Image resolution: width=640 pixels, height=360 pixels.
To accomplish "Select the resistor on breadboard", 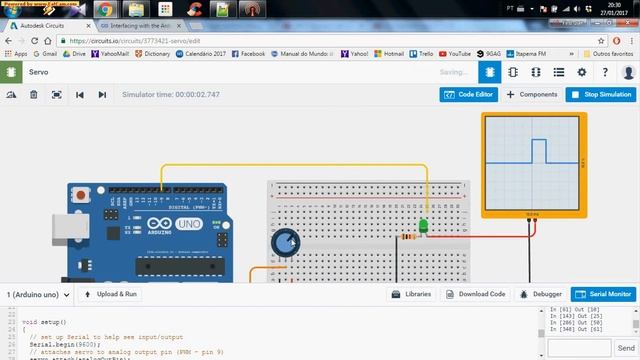I will click(408, 237).
